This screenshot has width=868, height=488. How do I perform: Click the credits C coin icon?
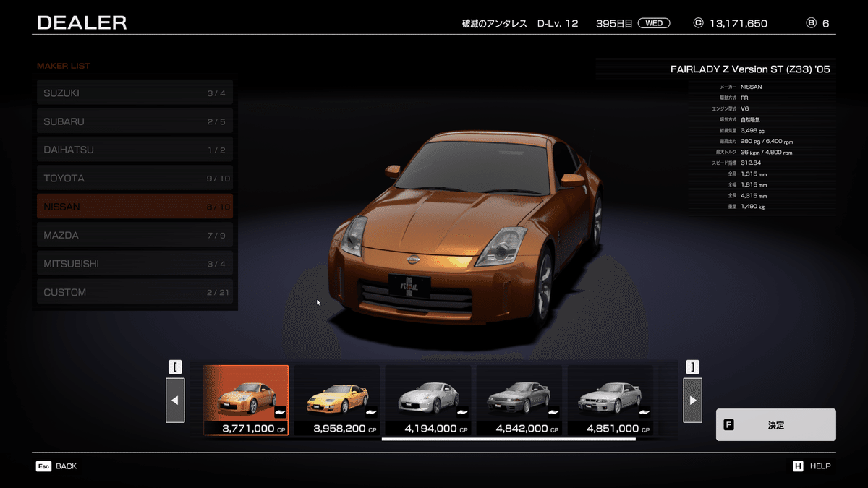(698, 23)
